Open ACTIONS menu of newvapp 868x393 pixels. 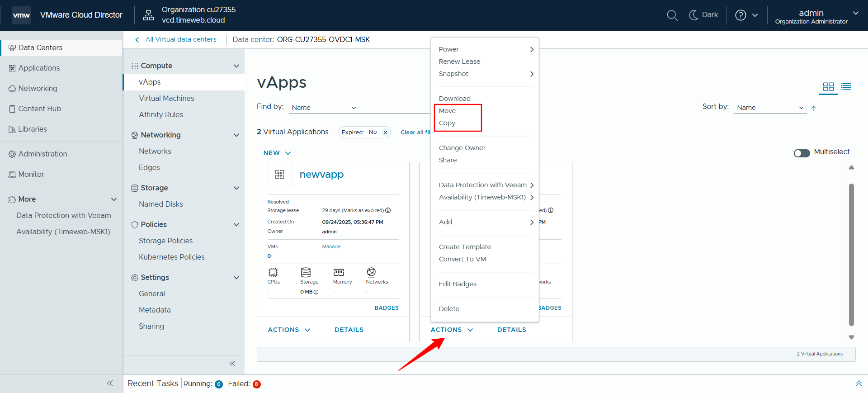click(289, 330)
